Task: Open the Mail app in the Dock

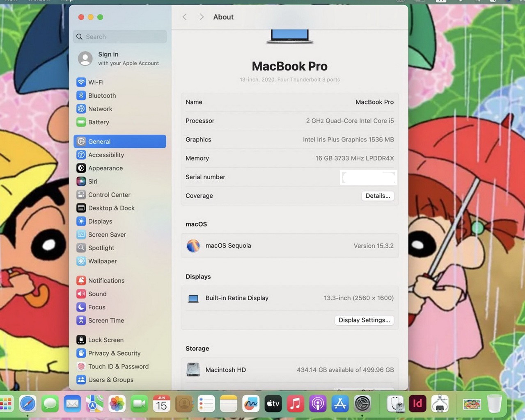Action: click(x=72, y=404)
